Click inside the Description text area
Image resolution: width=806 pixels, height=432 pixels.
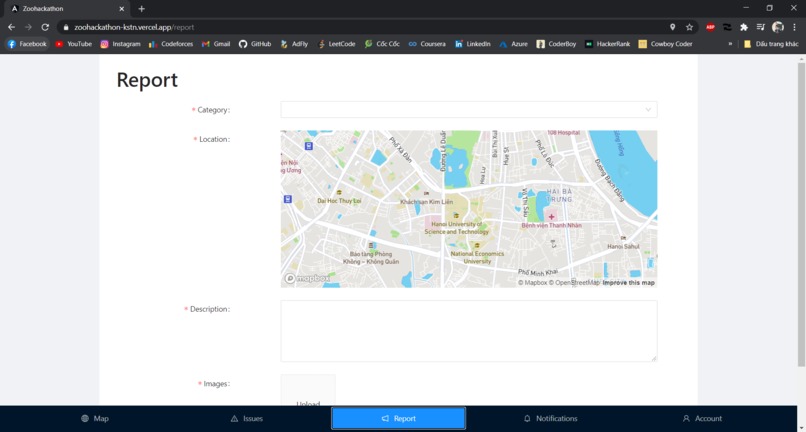[x=469, y=331]
